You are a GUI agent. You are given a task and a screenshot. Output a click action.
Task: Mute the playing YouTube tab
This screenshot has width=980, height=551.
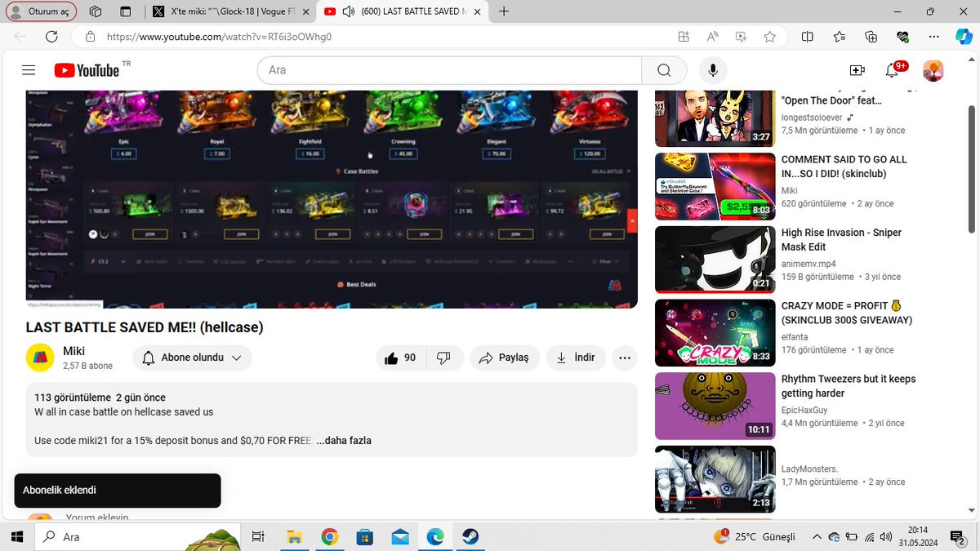(349, 11)
